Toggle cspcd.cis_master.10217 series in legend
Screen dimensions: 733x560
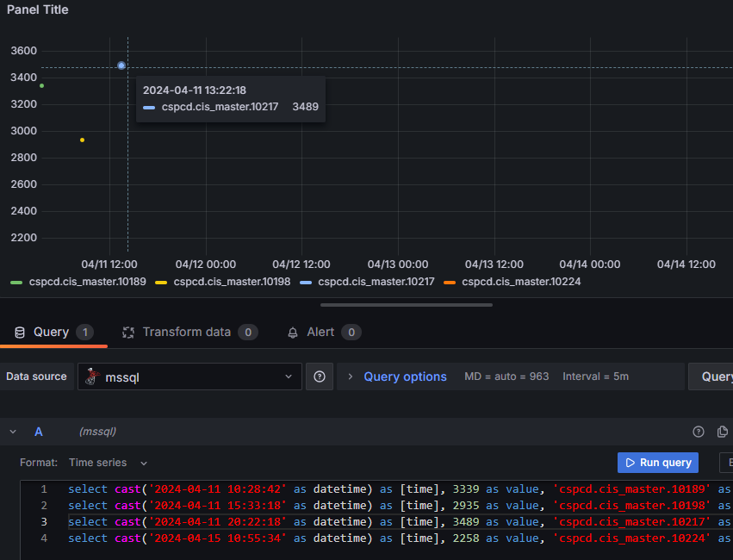click(376, 282)
